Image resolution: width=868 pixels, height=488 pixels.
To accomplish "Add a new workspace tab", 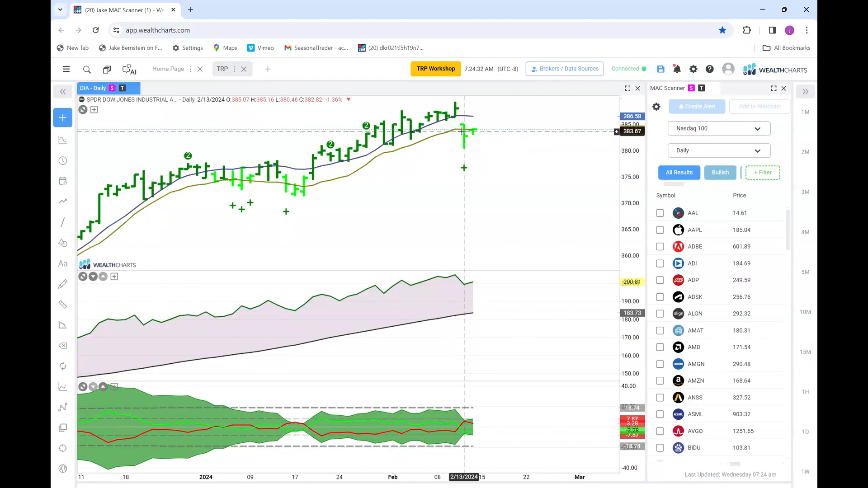I will tap(268, 69).
